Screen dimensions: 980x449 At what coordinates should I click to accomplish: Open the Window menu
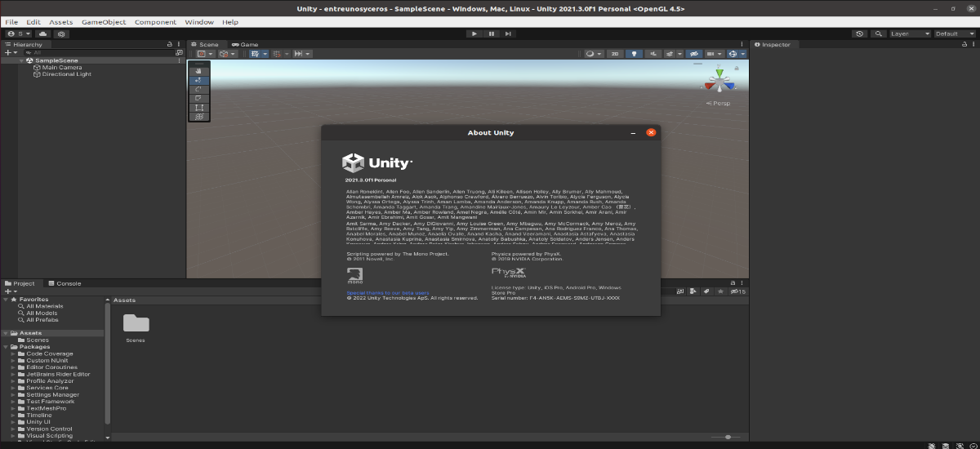199,22
